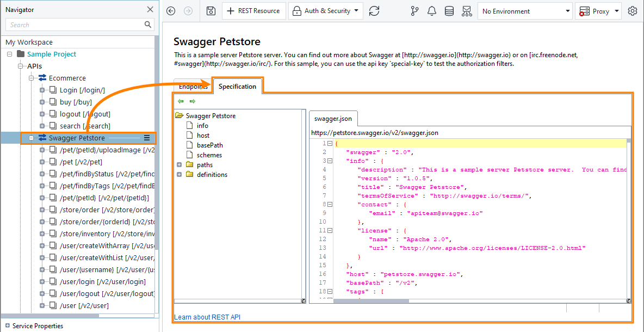Click the green back arrow in Specification panel
The image size is (644, 332).
tap(180, 101)
